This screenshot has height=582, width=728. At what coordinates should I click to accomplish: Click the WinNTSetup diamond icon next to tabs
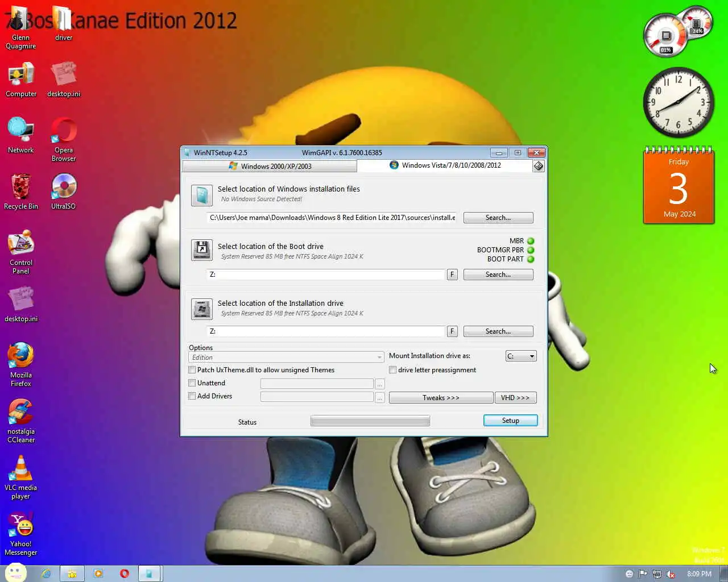[538, 166]
